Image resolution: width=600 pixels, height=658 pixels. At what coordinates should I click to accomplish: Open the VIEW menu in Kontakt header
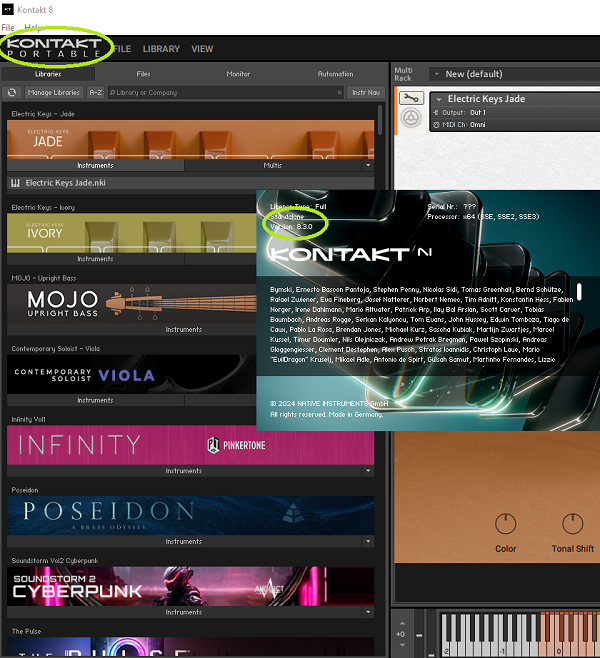pyautogui.click(x=202, y=49)
